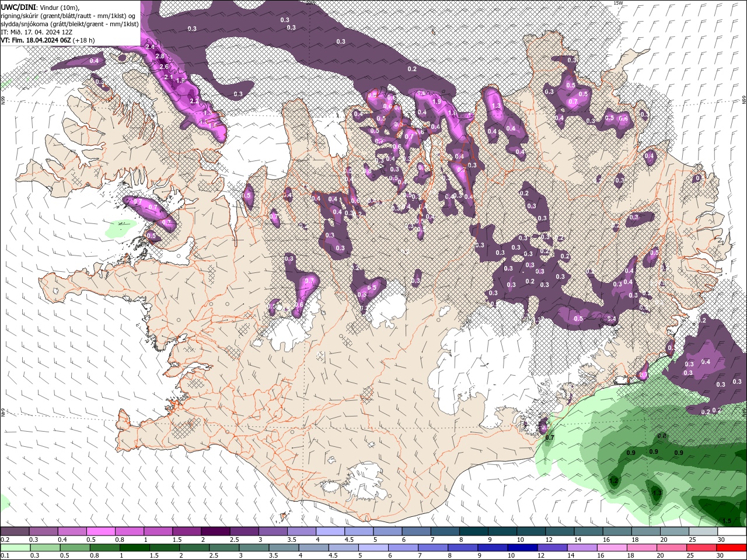Click the dark teal upper swatch starting at 8
This screenshot has height=560, width=747.
[x=473, y=531]
